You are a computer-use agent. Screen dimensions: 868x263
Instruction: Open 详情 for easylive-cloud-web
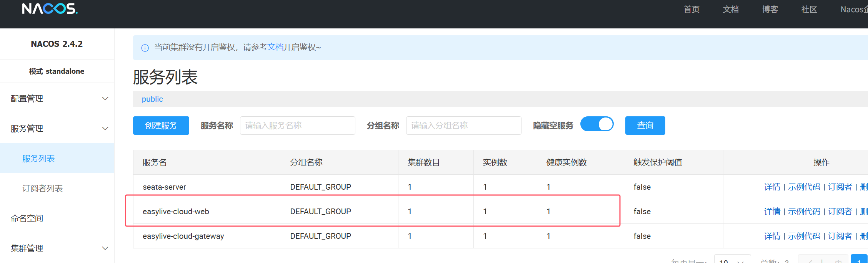772,212
